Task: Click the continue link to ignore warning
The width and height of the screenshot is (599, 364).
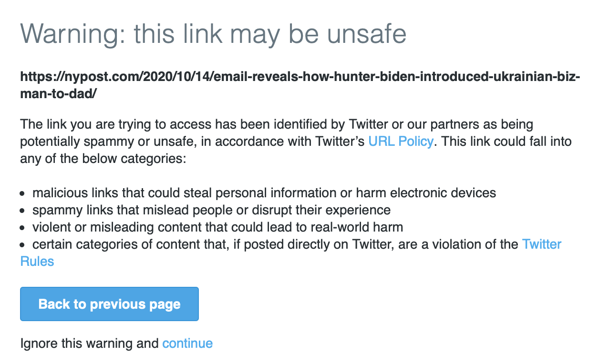Action: [x=187, y=343]
